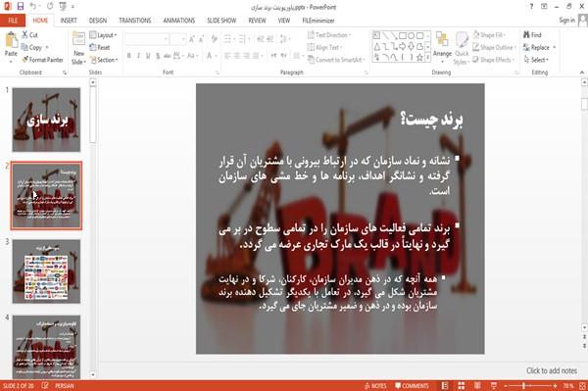Viewport: 588px width, 391px height.
Task: Select the Format Painter tool
Action: click(42, 60)
